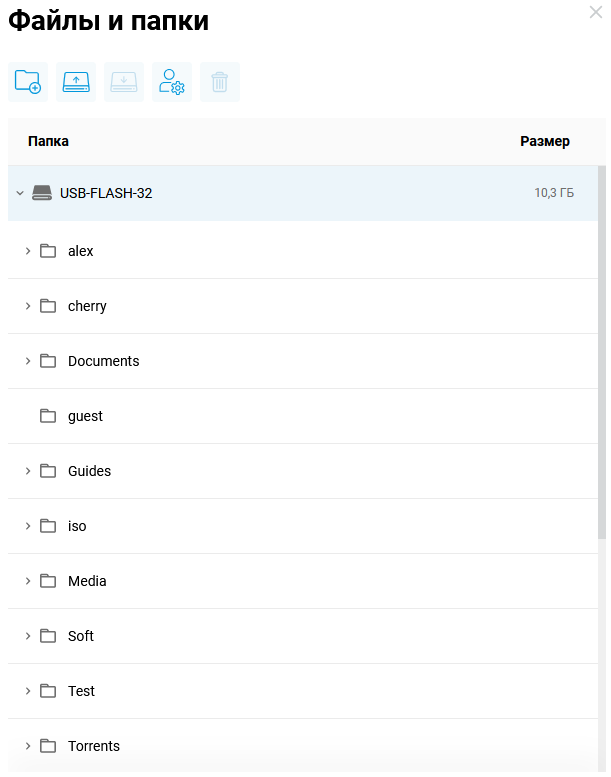Click the vertical scrollbar of the folder list

click(x=602, y=350)
